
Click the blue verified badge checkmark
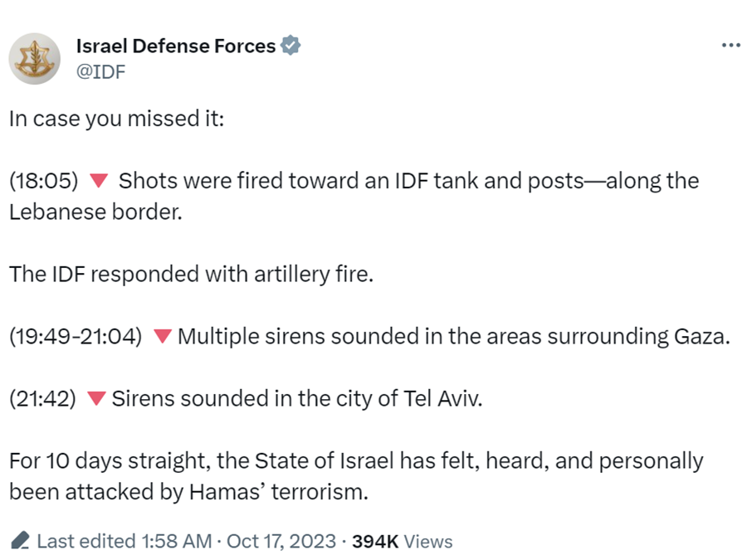291,46
